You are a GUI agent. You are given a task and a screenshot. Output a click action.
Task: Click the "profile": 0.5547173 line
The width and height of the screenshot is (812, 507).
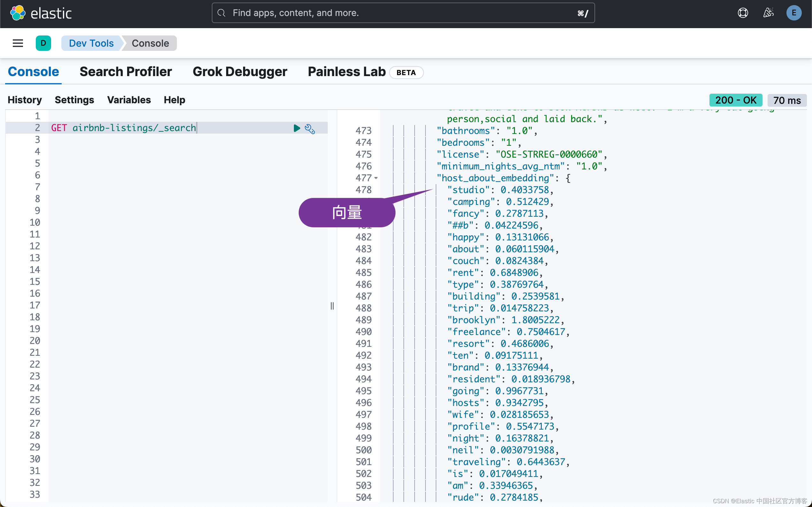502,426
